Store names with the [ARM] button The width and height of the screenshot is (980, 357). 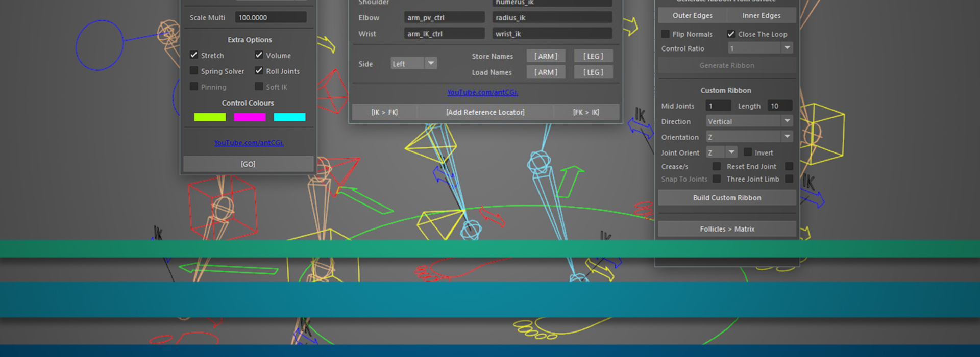[x=546, y=56]
